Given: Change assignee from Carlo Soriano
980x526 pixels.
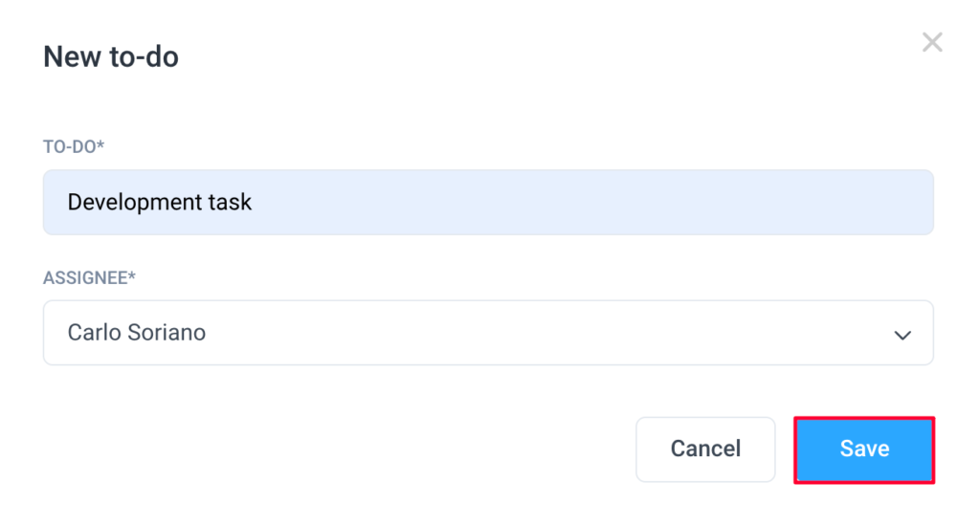Looking at the screenshot, I should click(488, 333).
